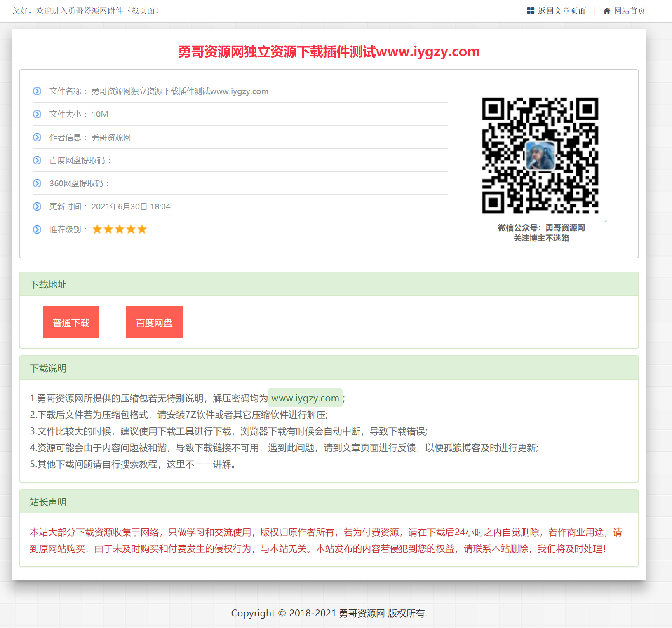Click the arrow icon next to 作者信息
The image size is (672, 628).
point(37,137)
